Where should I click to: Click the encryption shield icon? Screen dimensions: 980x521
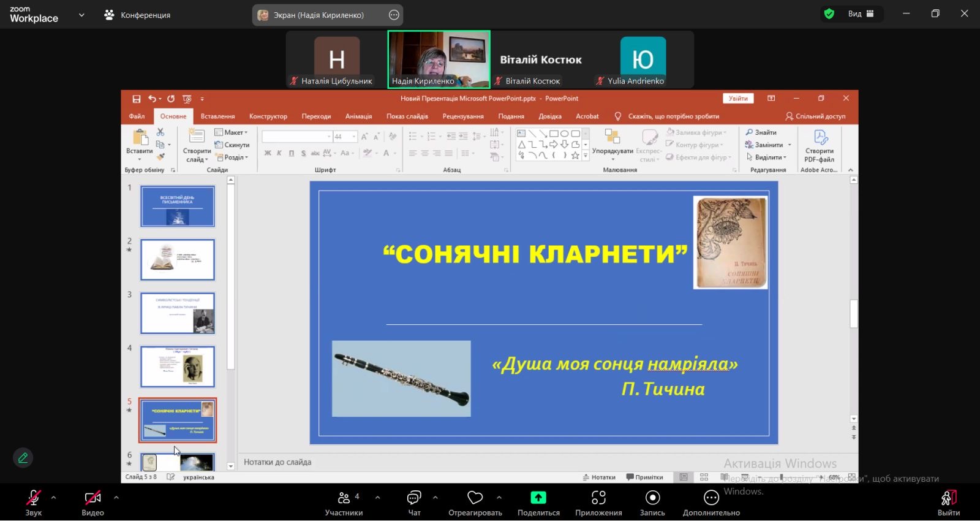(x=829, y=14)
